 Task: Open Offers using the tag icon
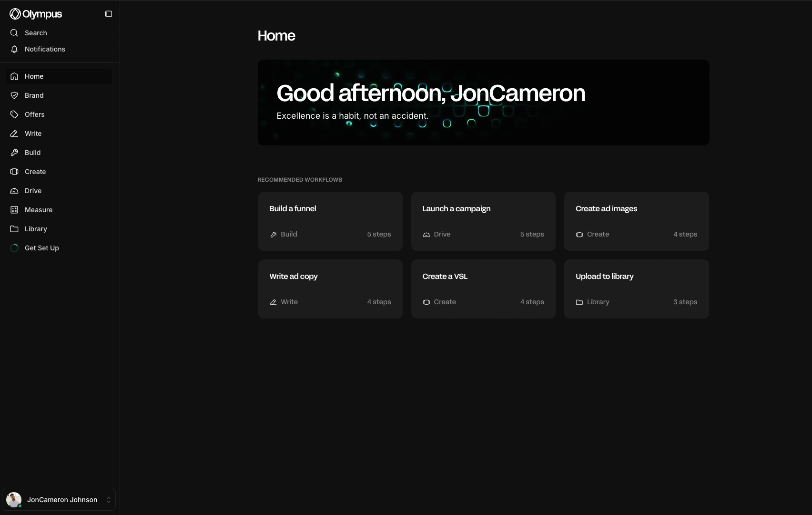tap(14, 114)
